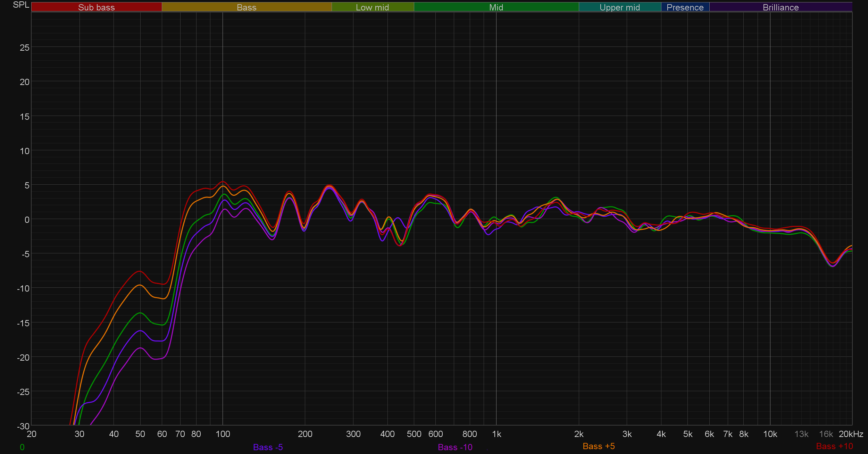Toggle the 'Bass -5' trace legend
868x454 pixels.
268,447
